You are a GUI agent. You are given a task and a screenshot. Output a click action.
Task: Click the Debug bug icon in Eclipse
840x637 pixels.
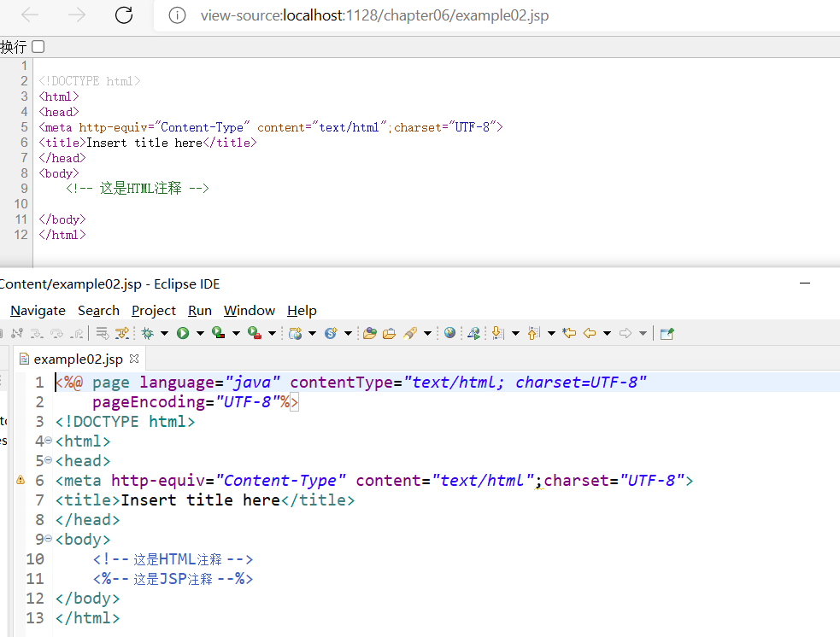coord(147,334)
